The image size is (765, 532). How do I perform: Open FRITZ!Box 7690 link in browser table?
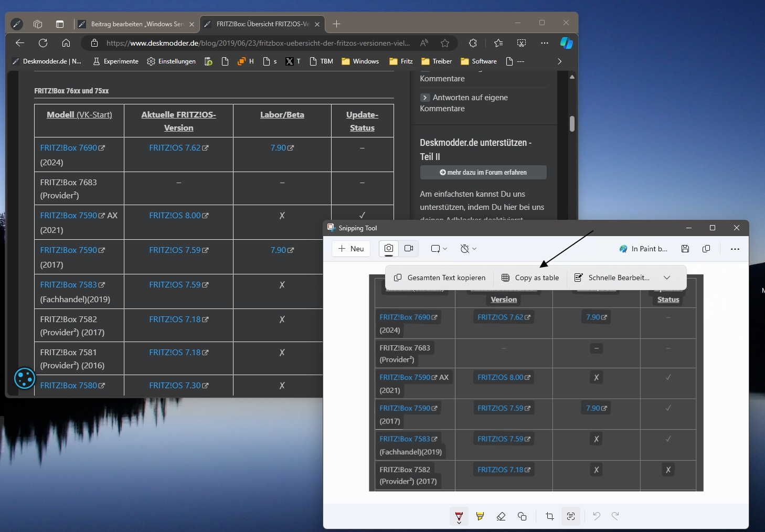point(72,148)
